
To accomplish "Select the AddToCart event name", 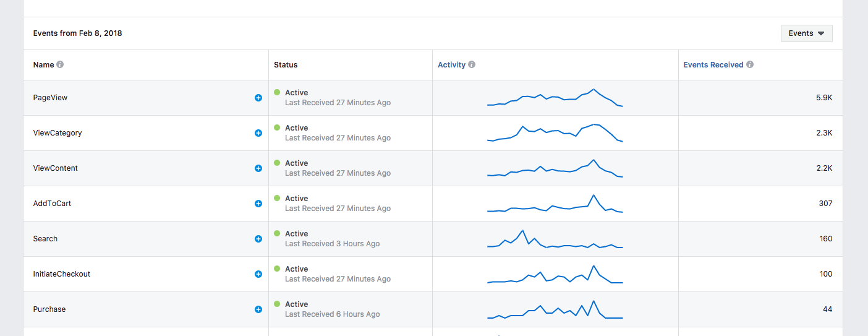I will [52, 204].
